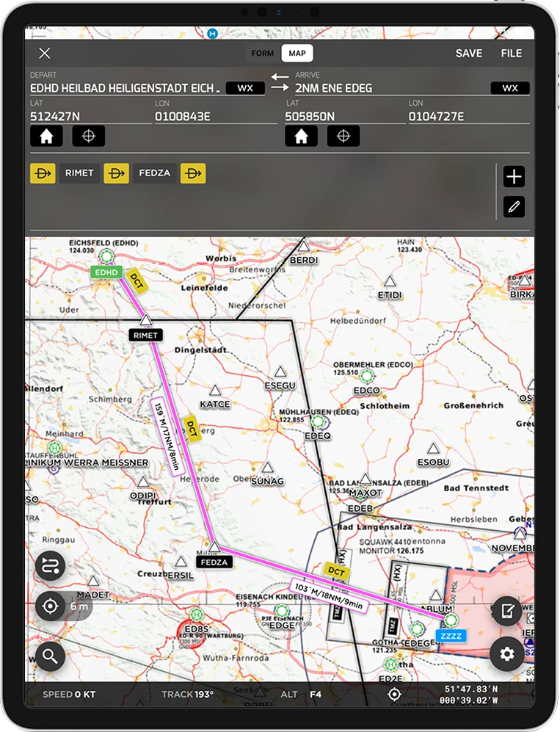Tap DCT tag near EDHD
560x732 pixels.
tap(137, 280)
